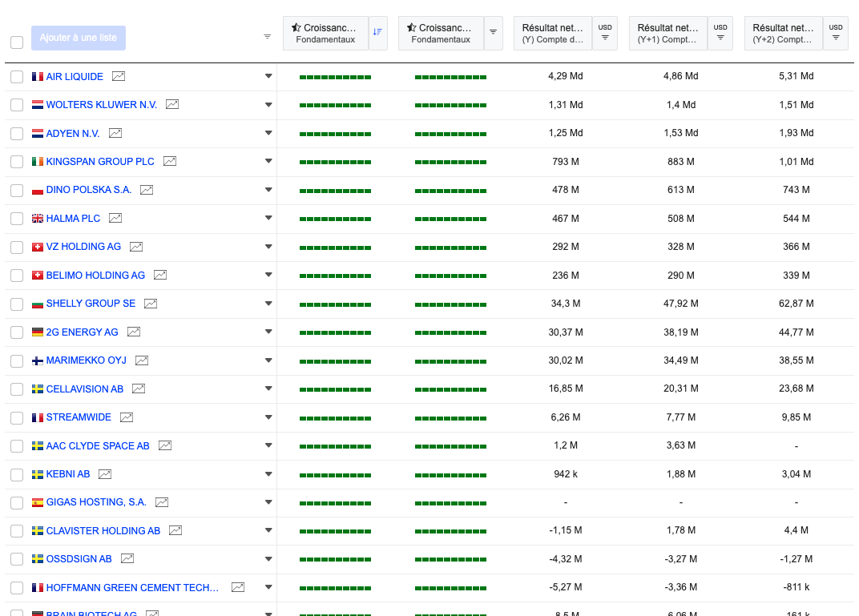Image resolution: width=859 pixels, height=616 pixels.
Task: Open chart icon next to AIR LIQUIDE
Action: pyautogui.click(x=119, y=77)
